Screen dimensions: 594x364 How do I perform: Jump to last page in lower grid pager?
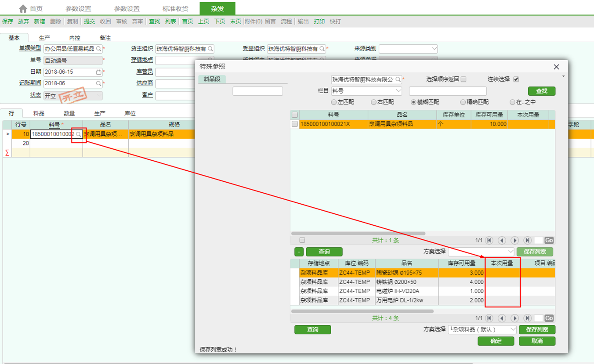click(x=527, y=318)
